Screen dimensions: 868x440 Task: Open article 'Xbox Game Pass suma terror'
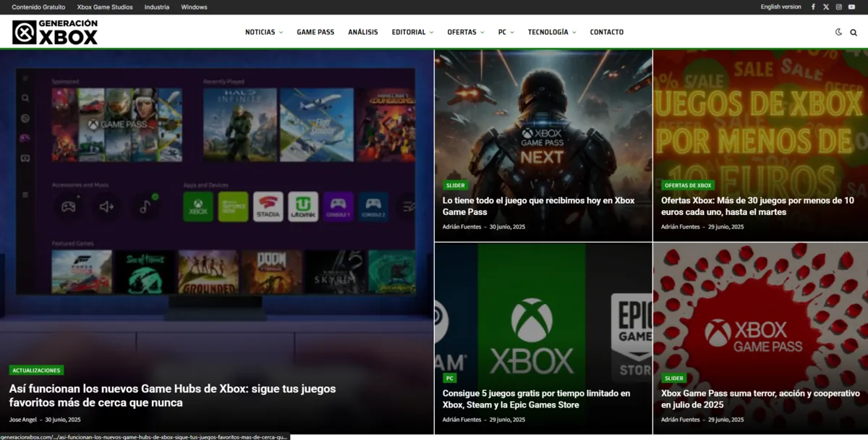point(760,399)
